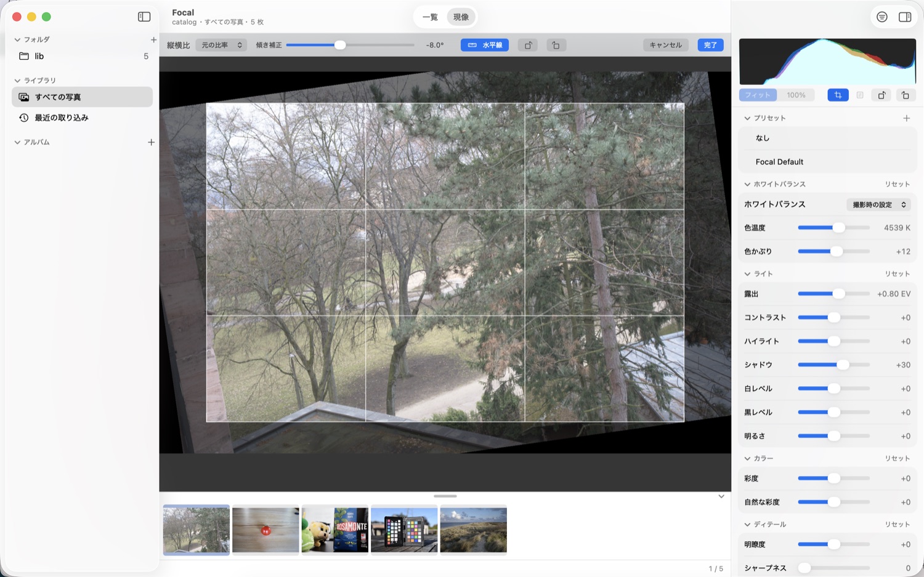
Task: Reset the ホワイトバランス section
Action: 898,184
